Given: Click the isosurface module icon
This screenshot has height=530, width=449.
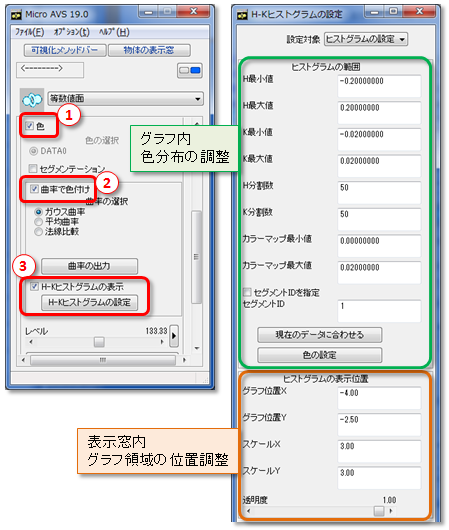Looking at the screenshot, I should point(32,100).
